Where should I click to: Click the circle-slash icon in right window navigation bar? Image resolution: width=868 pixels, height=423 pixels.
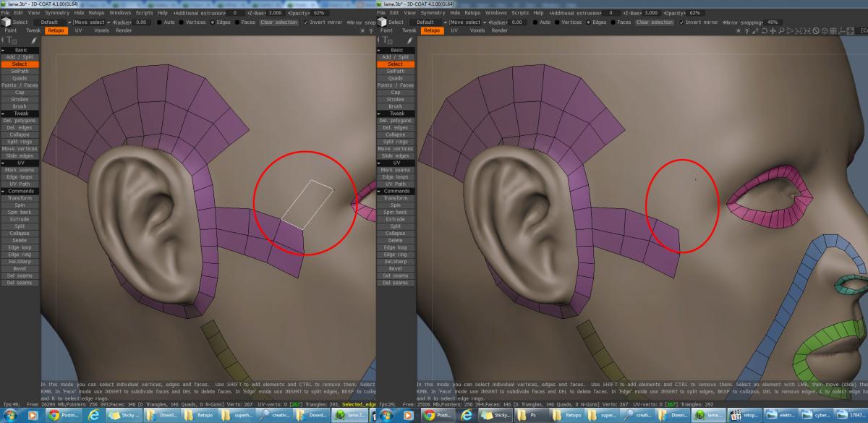[816, 31]
